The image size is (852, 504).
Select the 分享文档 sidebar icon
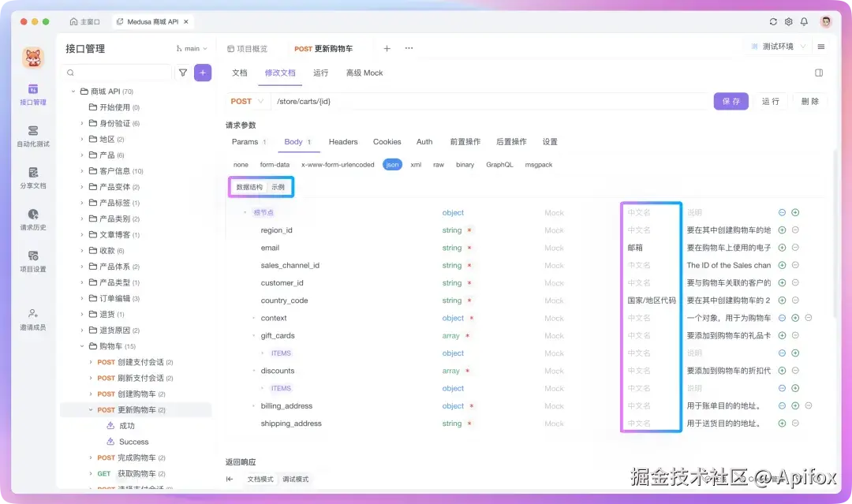[x=32, y=180]
